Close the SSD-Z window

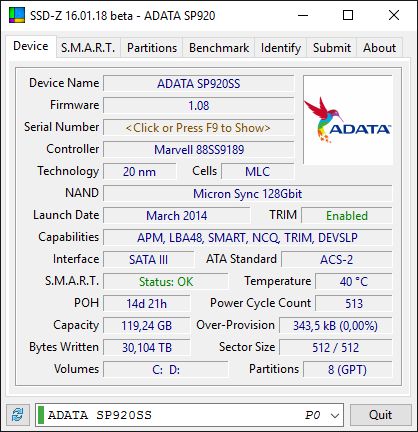click(394, 15)
